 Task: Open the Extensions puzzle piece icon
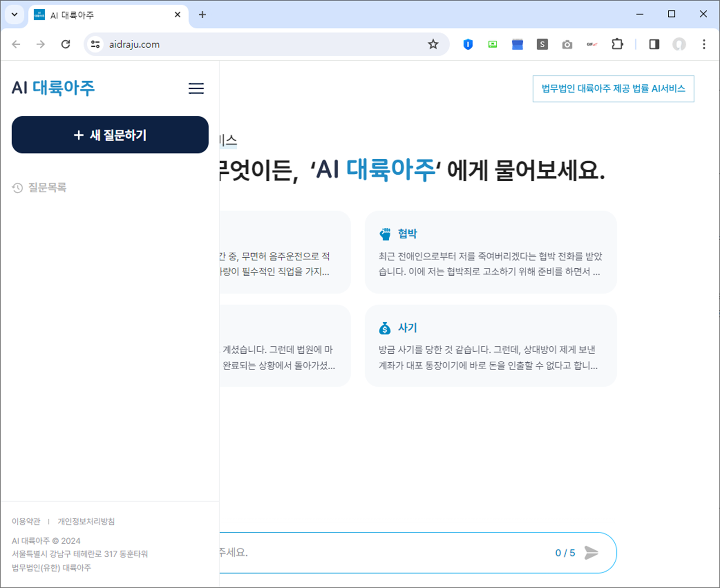(x=617, y=44)
